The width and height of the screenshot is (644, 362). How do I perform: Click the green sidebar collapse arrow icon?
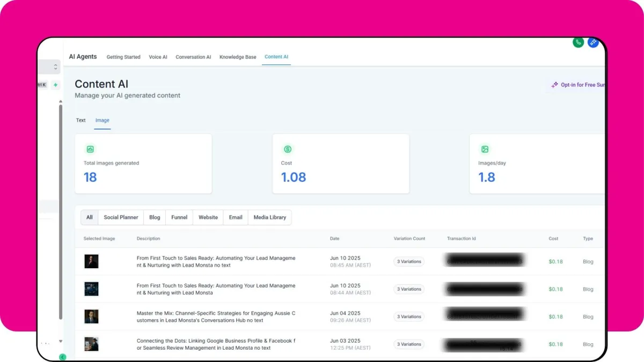(63, 357)
